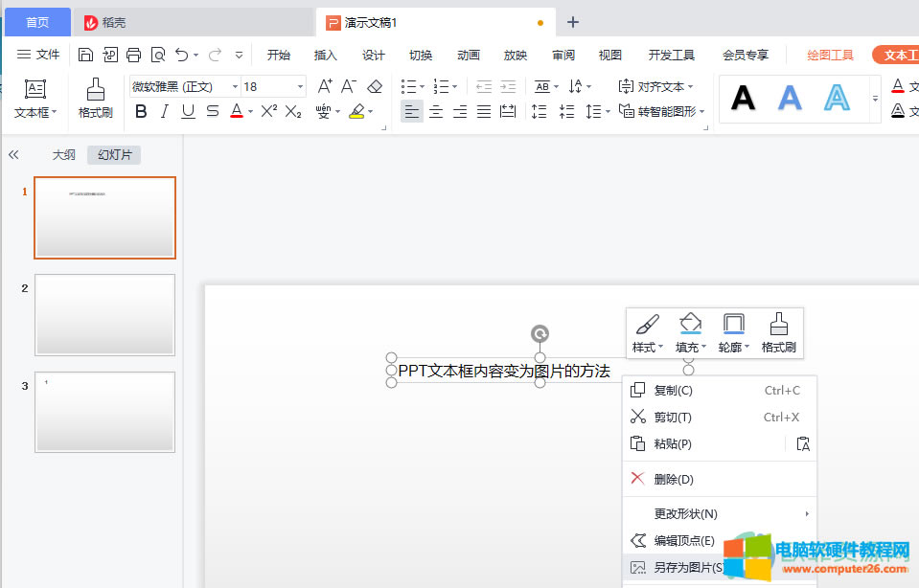Select the 格式刷 (Format Painter) in the floating toolbar
The width and height of the screenshot is (919, 588).
[x=778, y=332]
